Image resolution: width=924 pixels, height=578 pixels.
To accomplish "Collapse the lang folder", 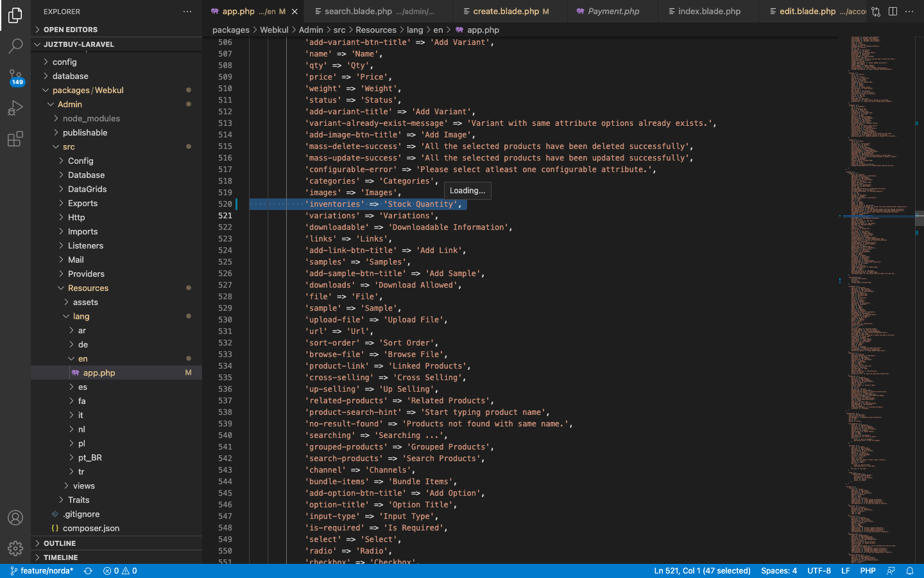I will tap(116, 317).
